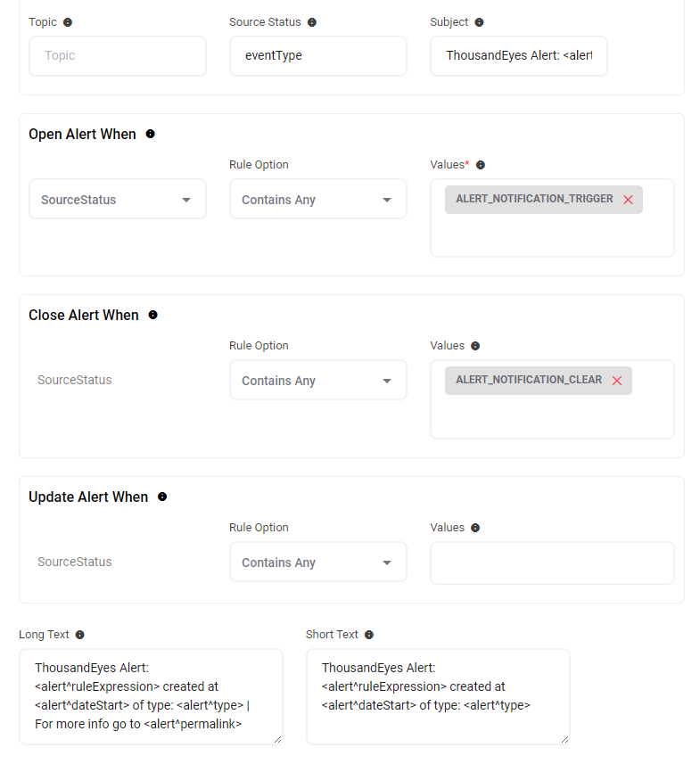
Task: Remove the ALERT_NOTIFICATION_CLEAR value tag
Action: (x=616, y=381)
